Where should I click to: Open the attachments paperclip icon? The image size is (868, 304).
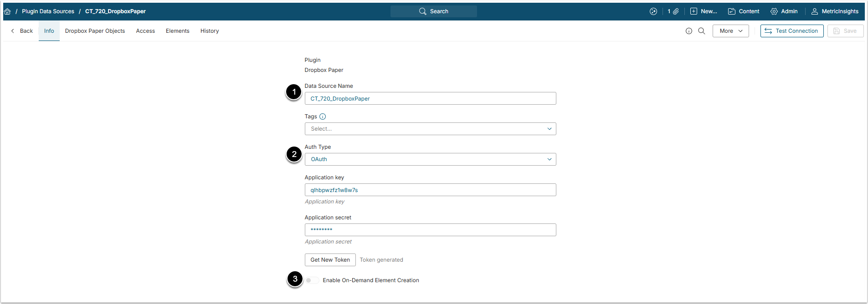(676, 11)
